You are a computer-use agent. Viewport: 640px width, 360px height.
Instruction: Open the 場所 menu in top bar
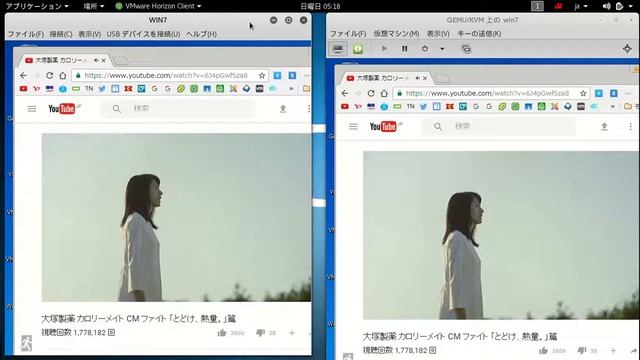tap(93, 6)
